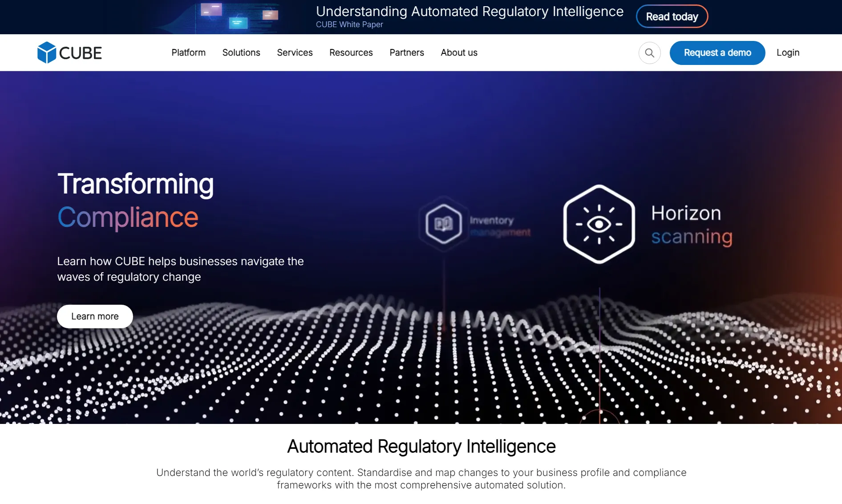Click the Inventory management book icon
Viewport: 842px width, 504px height.
(443, 224)
